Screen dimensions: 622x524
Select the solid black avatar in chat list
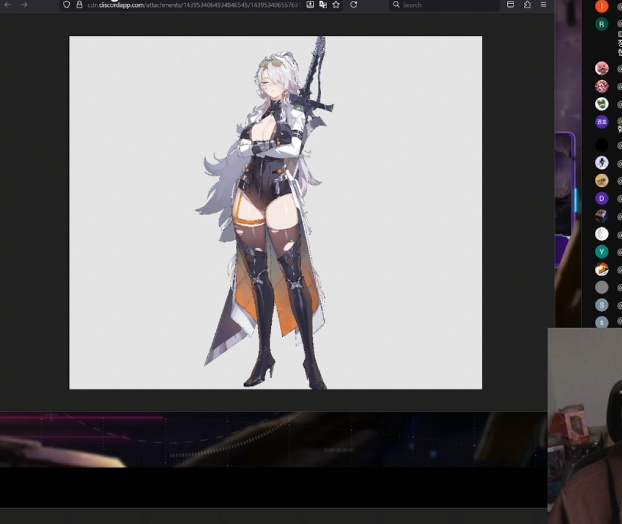tap(602, 145)
